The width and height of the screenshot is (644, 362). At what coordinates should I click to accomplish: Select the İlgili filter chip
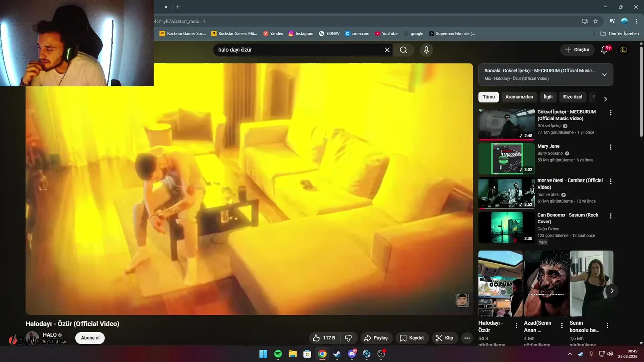[x=548, y=97]
